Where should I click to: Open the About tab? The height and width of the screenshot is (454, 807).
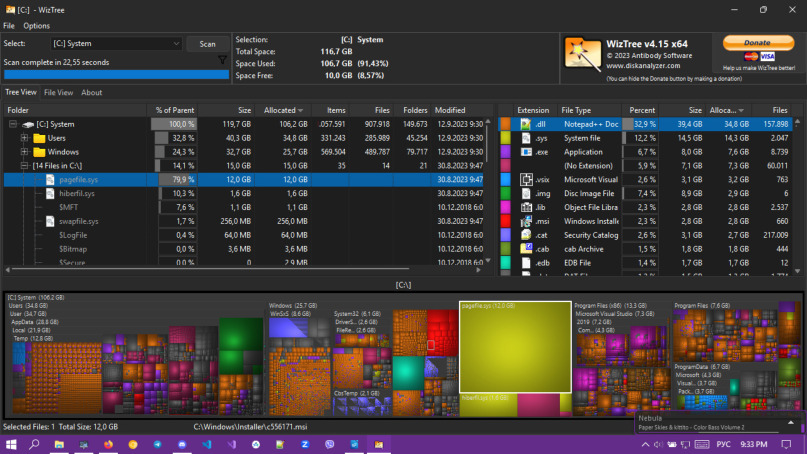click(x=91, y=92)
